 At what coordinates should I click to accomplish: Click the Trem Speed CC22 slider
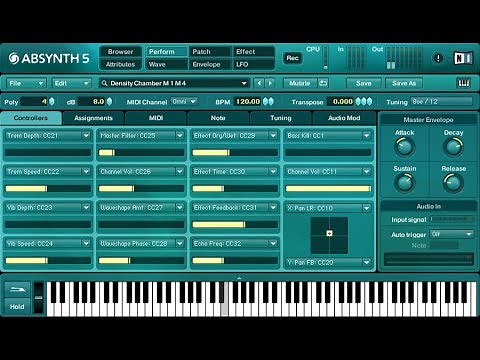tap(48, 189)
